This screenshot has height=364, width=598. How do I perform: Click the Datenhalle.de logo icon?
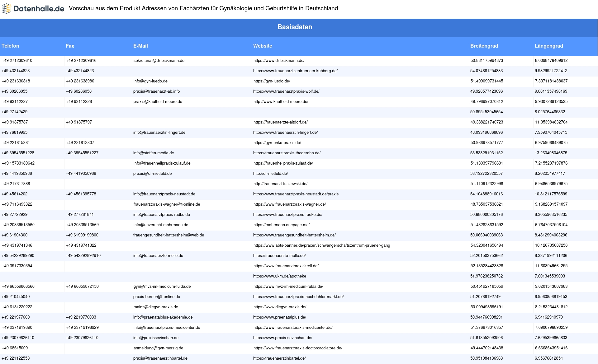click(x=7, y=9)
